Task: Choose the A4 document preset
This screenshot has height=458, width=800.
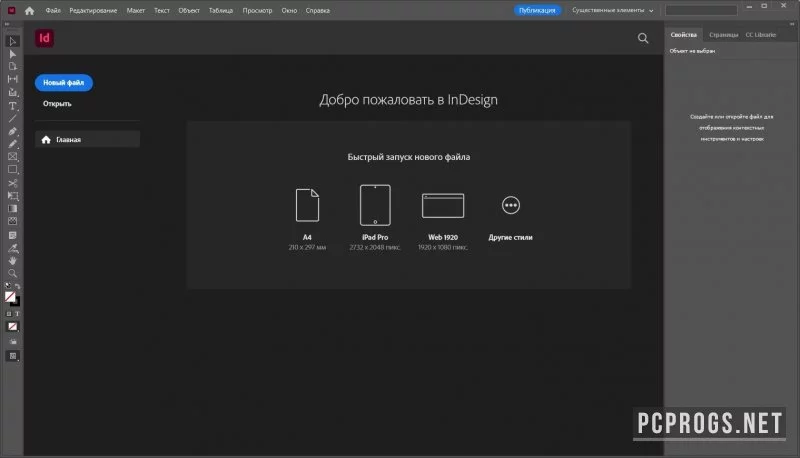Action: pyautogui.click(x=307, y=219)
